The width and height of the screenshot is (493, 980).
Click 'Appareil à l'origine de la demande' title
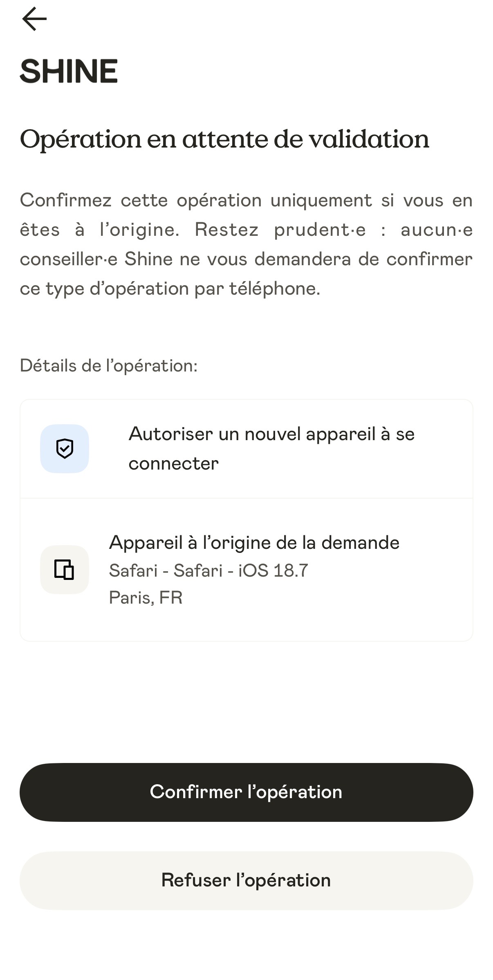click(x=254, y=543)
